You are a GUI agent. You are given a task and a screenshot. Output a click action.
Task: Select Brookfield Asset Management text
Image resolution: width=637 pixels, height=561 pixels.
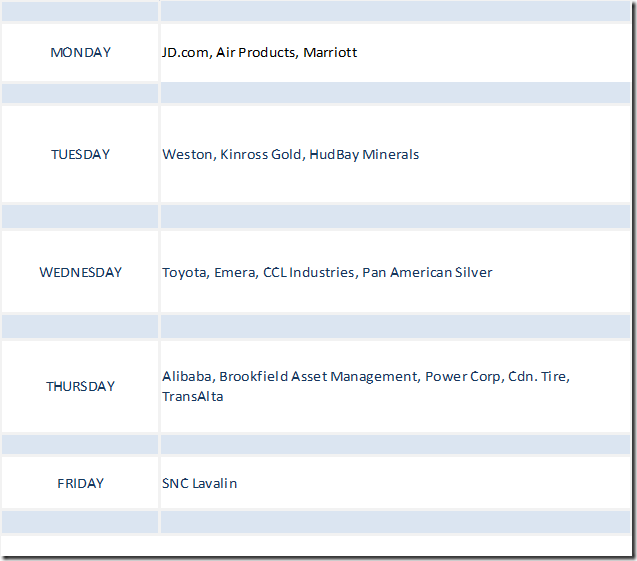point(318,376)
